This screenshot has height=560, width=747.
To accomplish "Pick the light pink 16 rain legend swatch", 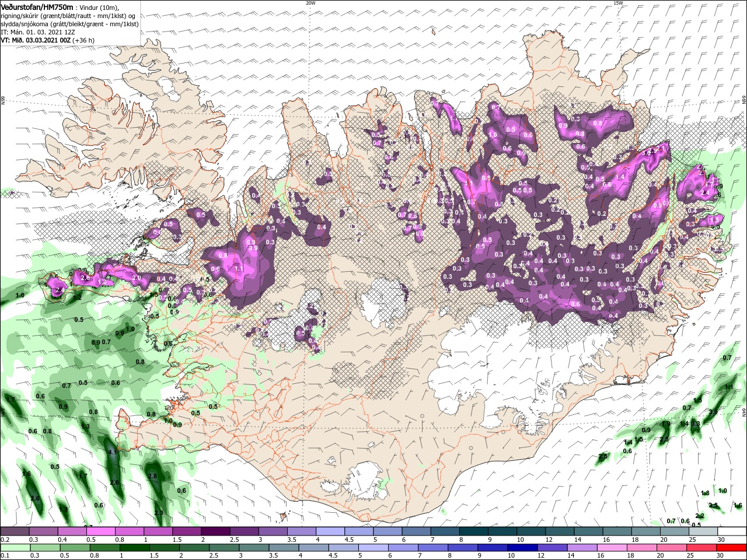I will pyautogui.click(x=612, y=547).
